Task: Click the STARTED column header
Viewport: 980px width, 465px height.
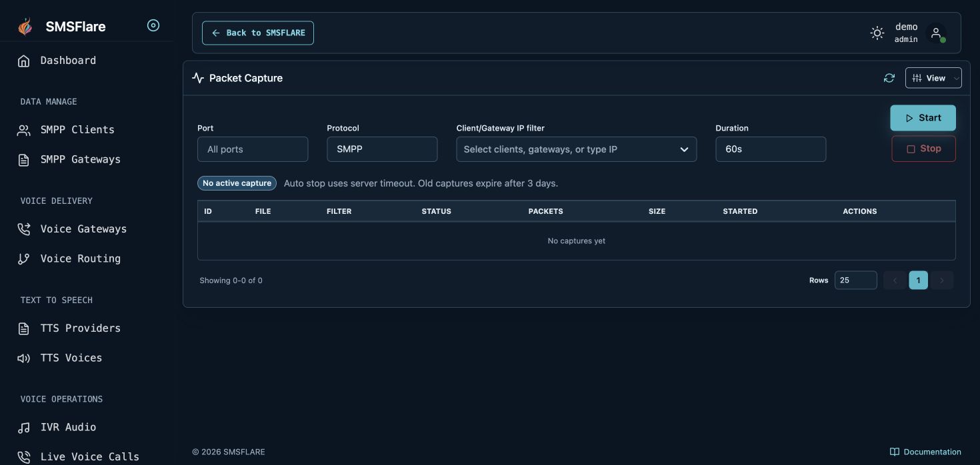Action: click(x=740, y=211)
